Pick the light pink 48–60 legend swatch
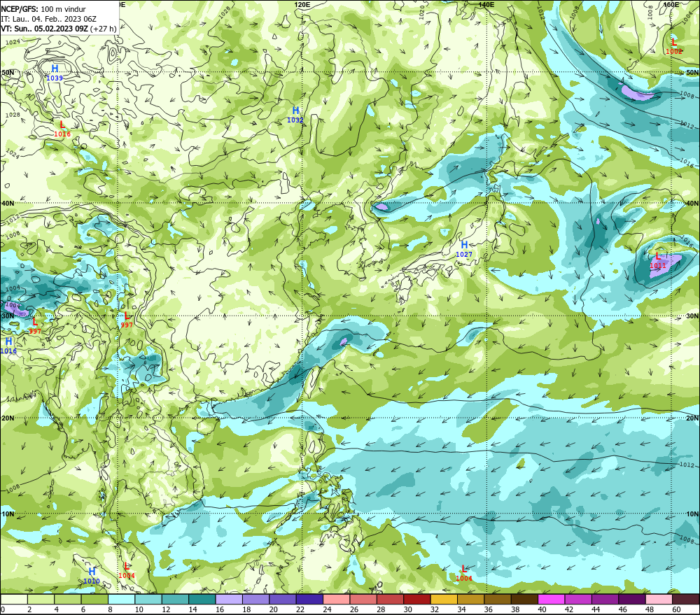 pyautogui.click(x=659, y=599)
